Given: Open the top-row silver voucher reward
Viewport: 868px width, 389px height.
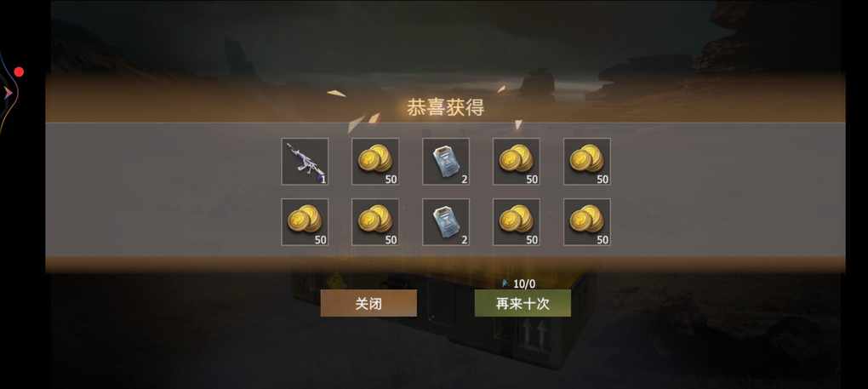Looking at the screenshot, I should pos(446,161).
